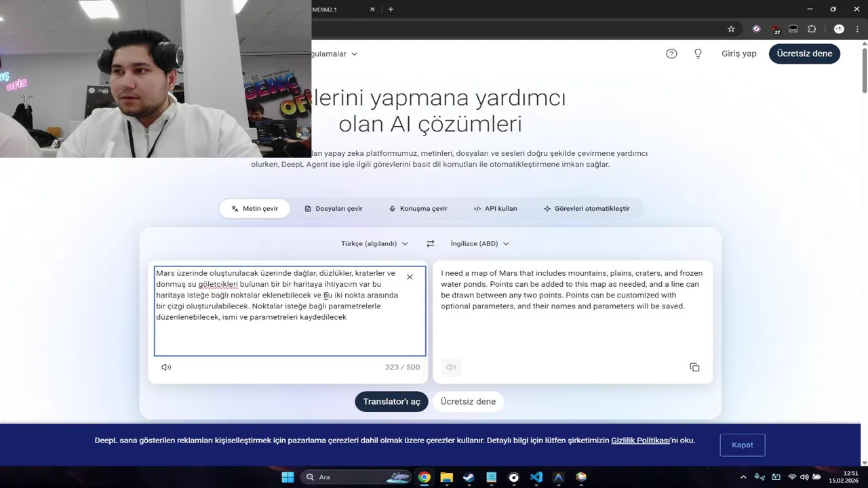
Task: Close the MDIM2.1 tab
Action: pos(372,9)
